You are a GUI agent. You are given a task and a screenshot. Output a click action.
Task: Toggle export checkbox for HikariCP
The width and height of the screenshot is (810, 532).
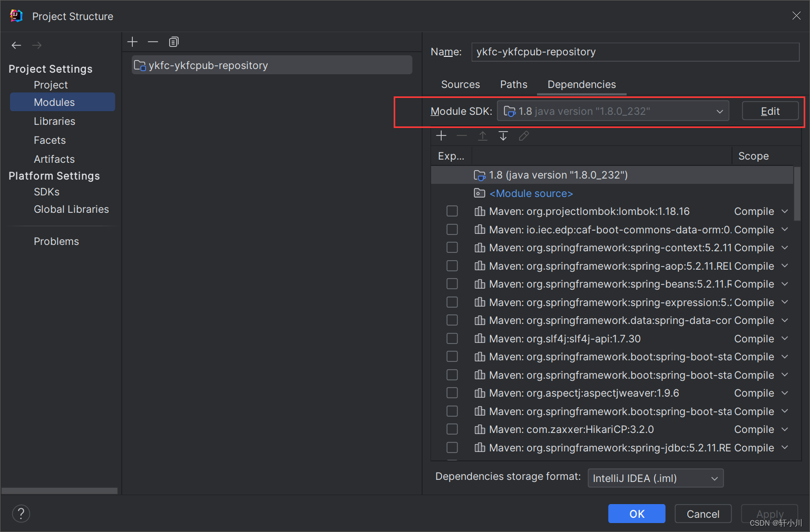coord(452,429)
